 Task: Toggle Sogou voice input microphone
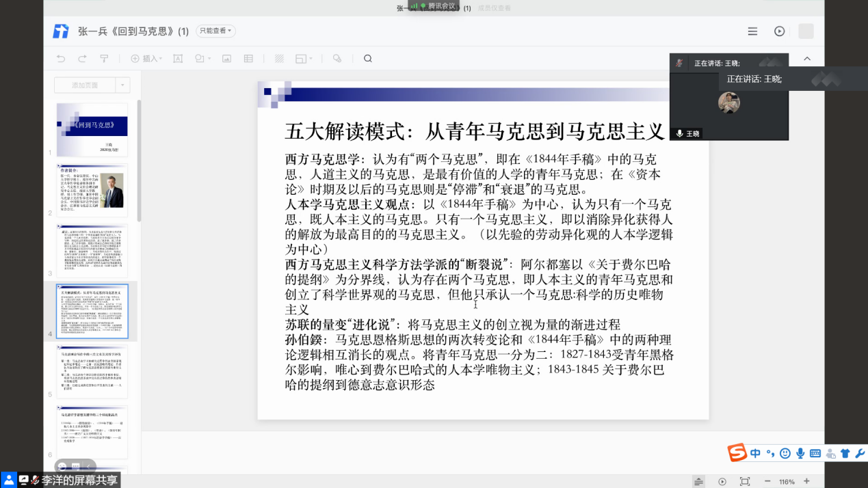[800, 453]
